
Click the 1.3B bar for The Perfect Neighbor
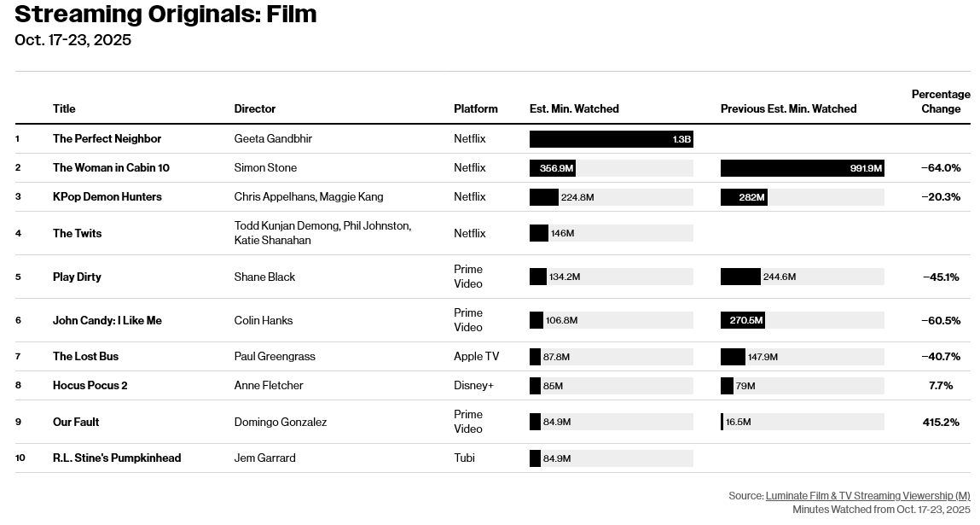coord(611,139)
